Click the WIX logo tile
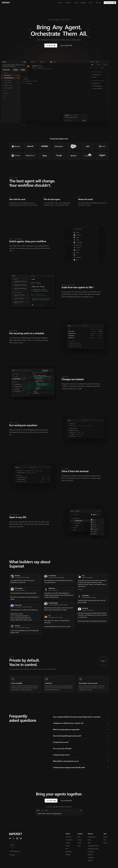 tap(88, 146)
